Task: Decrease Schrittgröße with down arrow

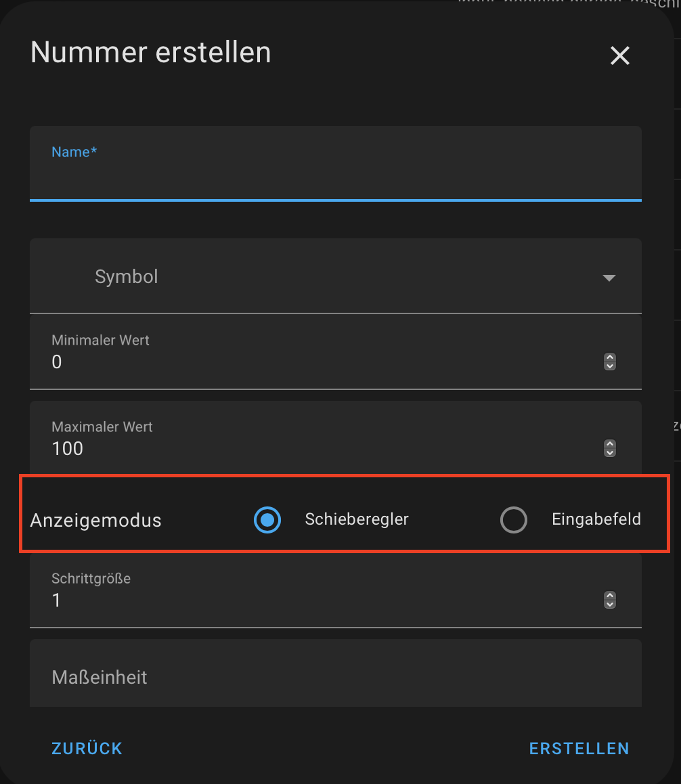Action: click(x=609, y=604)
